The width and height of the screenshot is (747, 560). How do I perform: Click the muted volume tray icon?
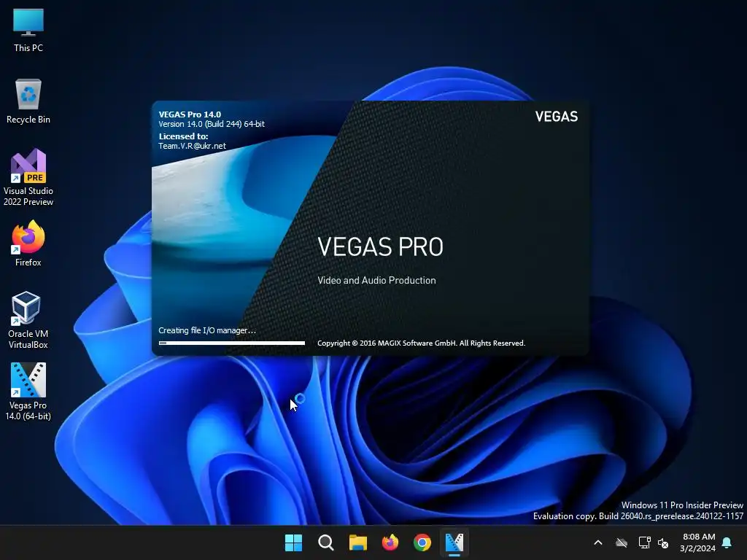point(662,542)
